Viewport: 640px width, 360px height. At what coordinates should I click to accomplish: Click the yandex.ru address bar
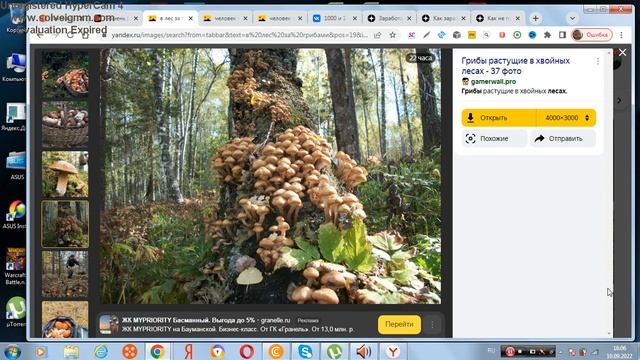pyautogui.click(x=239, y=35)
